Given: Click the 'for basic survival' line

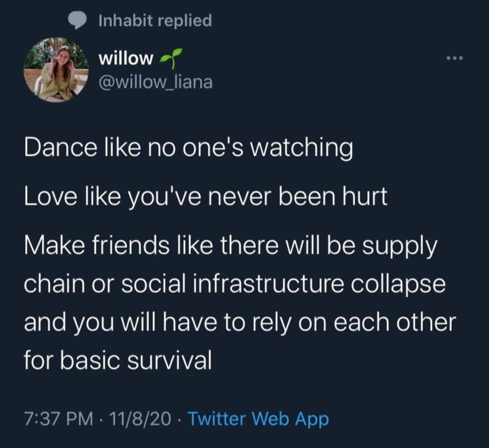Looking at the screenshot, I should tap(118, 360).
